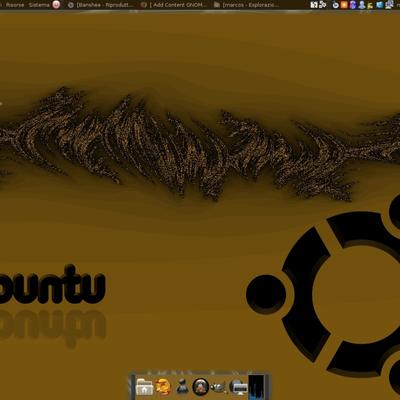Open the Sistema menu in top panel
This screenshot has height=400, width=400.
tap(39, 5)
